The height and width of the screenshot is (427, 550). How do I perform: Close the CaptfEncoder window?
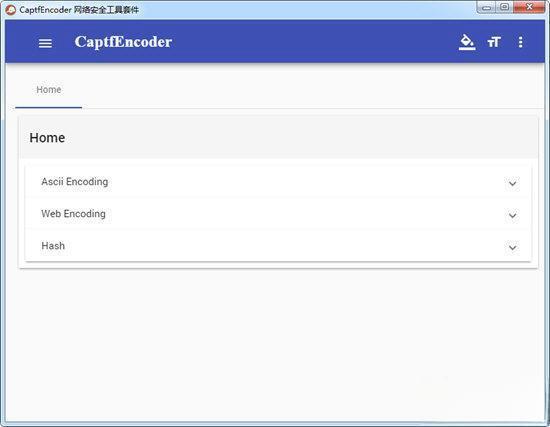(x=529, y=7)
